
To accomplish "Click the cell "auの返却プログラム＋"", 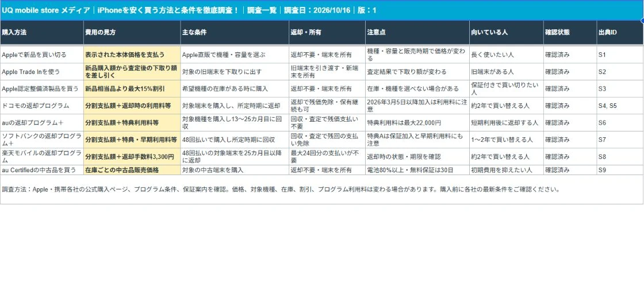I will (x=42, y=123).
